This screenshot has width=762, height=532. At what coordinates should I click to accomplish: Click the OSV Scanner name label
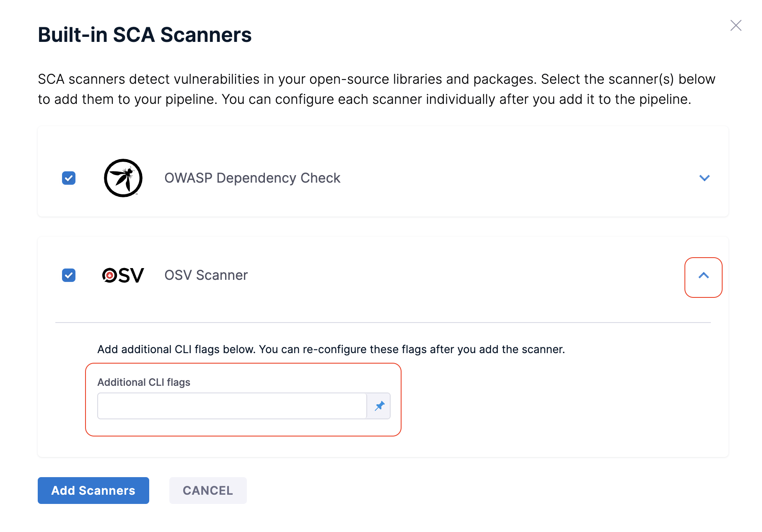(206, 275)
